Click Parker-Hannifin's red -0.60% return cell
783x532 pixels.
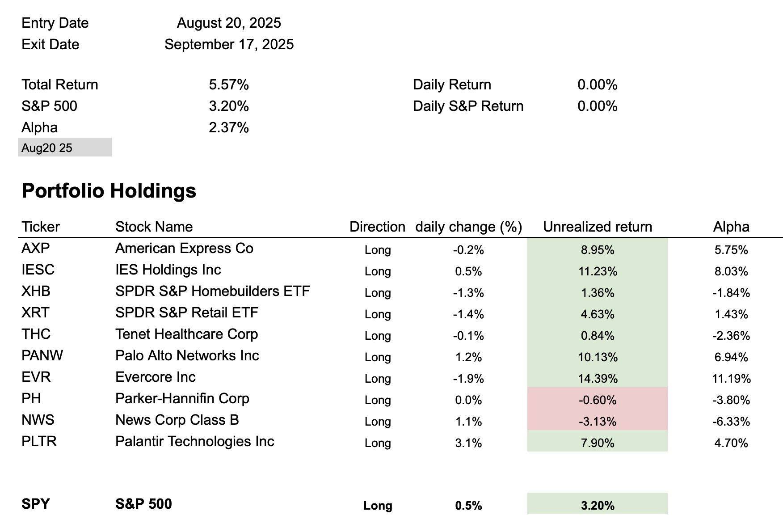point(597,400)
